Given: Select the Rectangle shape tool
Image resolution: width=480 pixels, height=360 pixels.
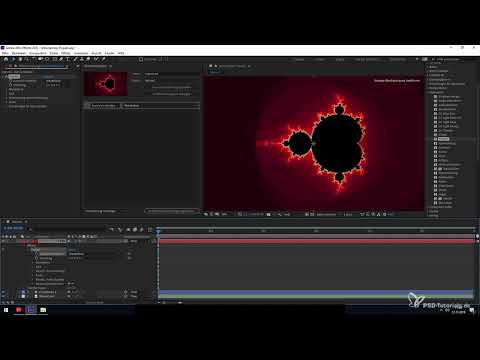Looking at the screenshot, I should pos(55,59).
